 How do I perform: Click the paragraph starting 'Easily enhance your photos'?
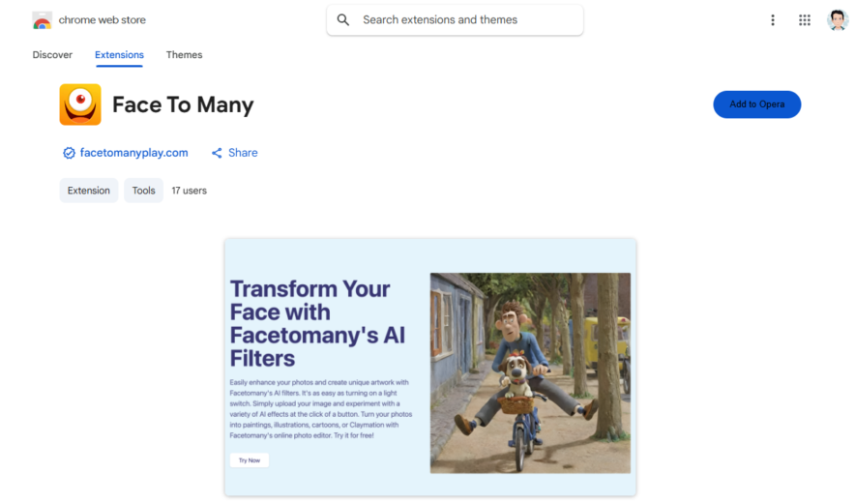tap(321, 409)
